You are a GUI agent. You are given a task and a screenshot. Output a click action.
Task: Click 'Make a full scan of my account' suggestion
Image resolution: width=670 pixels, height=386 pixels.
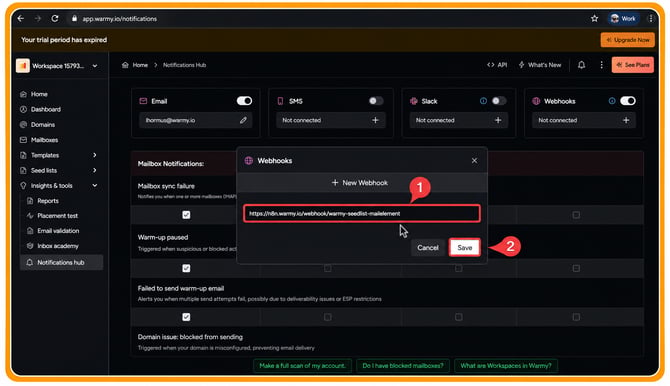[x=302, y=366]
